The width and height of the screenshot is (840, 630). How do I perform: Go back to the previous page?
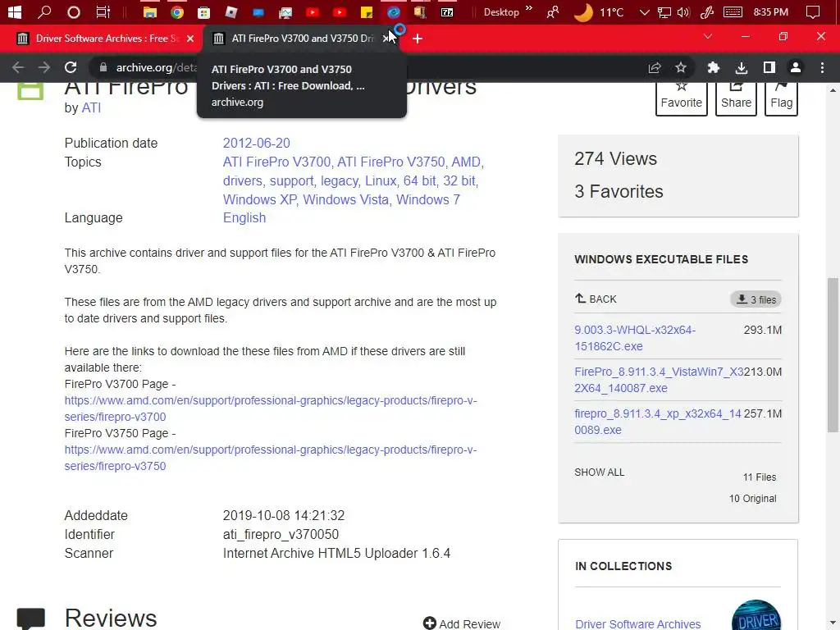pos(18,67)
